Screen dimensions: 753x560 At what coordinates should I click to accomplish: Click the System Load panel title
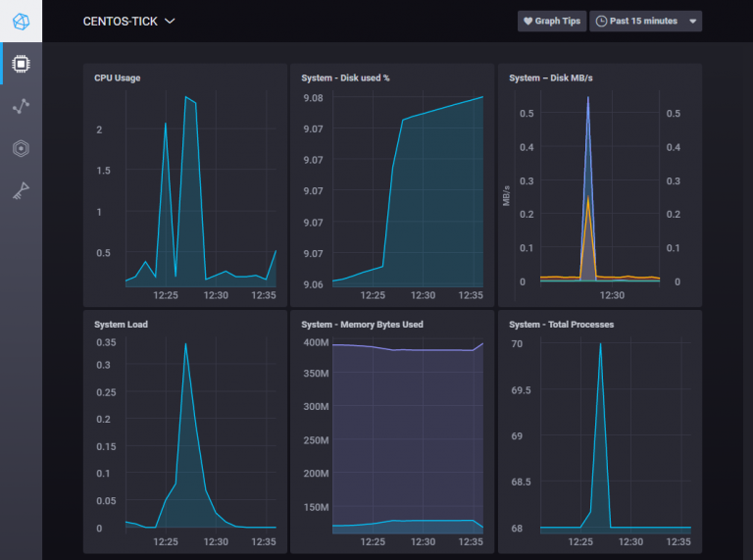121,324
